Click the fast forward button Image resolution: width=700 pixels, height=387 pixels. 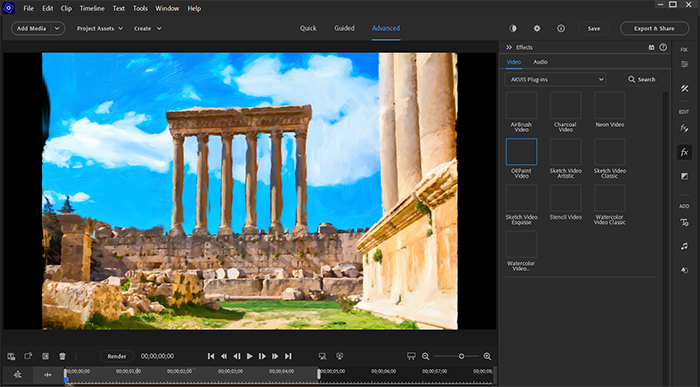(x=275, y=356)
